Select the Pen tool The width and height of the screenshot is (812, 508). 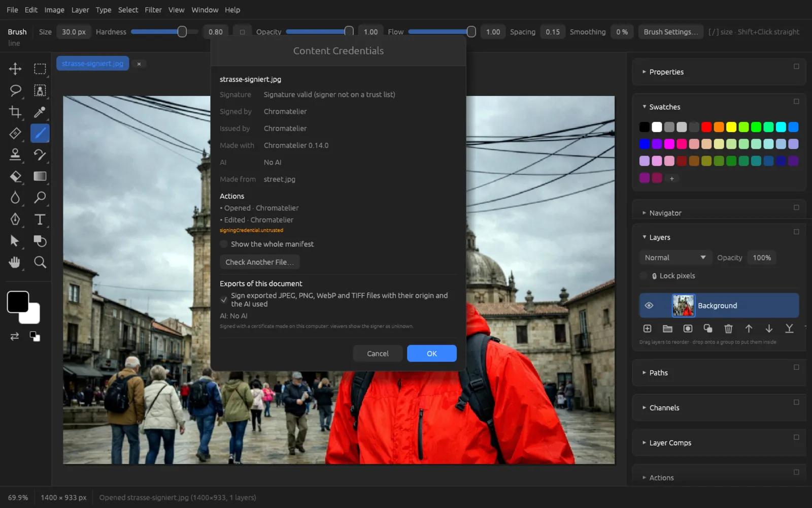[15, 219]
